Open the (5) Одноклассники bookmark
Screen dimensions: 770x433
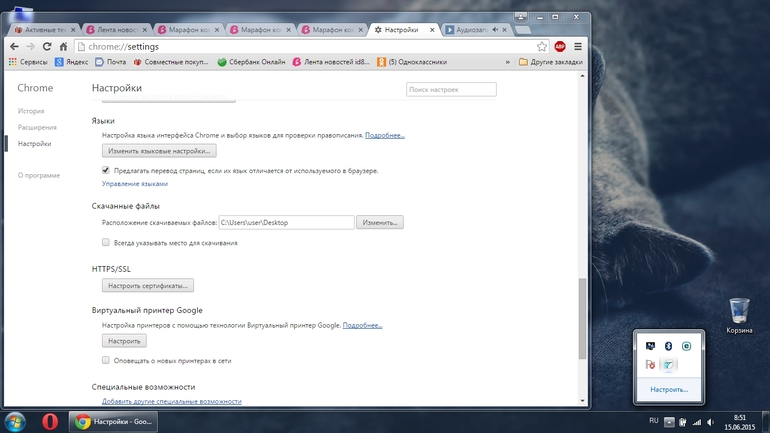tap(412, 62)
